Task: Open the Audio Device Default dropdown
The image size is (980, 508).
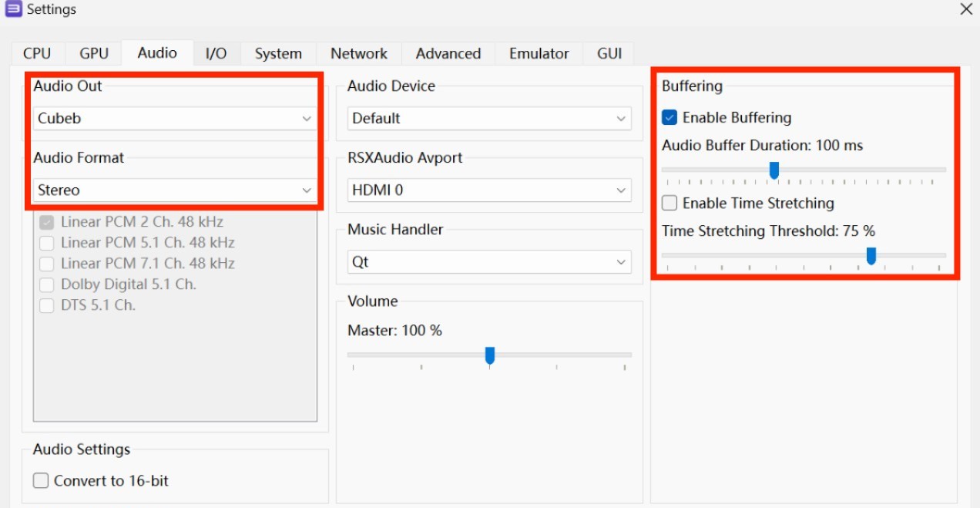Action: 489,119
